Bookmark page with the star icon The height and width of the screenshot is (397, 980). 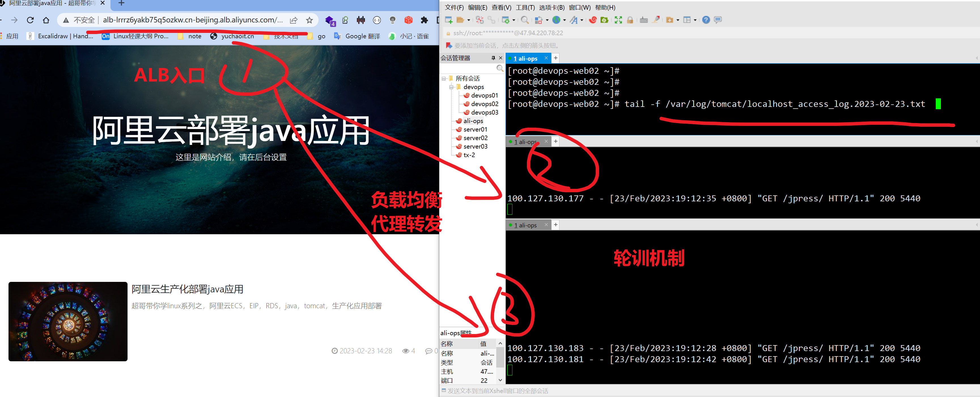coord(309,20)
